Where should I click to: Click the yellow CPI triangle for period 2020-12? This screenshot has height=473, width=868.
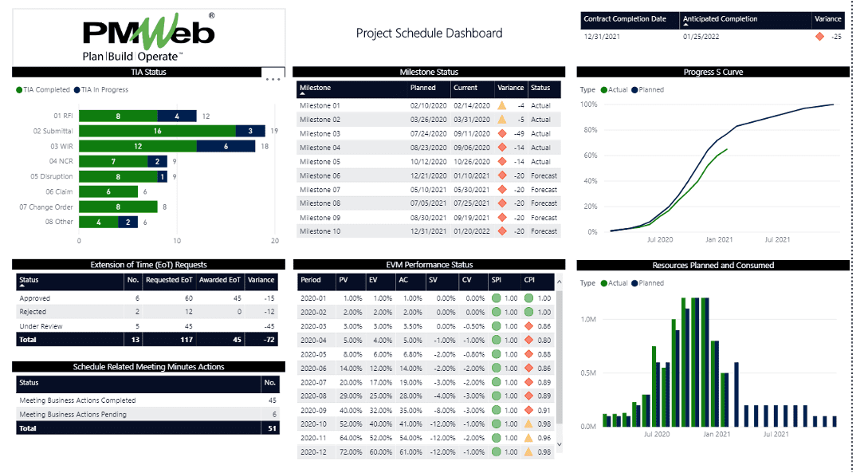point(528,452)
